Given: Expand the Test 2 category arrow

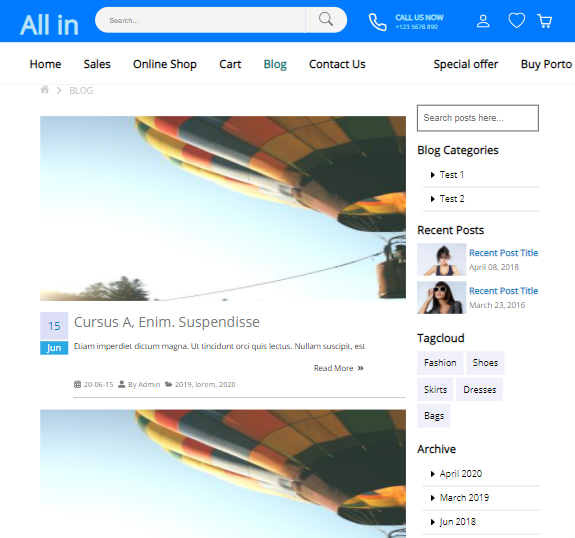Looking at the screenshot, I should [x=432, y=199].
